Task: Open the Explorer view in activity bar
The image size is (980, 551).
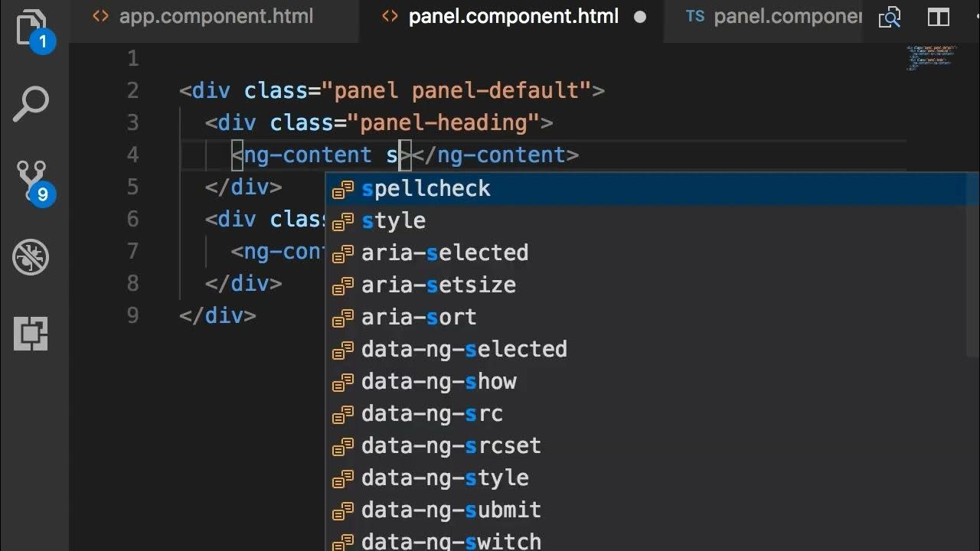Action: click(31, 29)
